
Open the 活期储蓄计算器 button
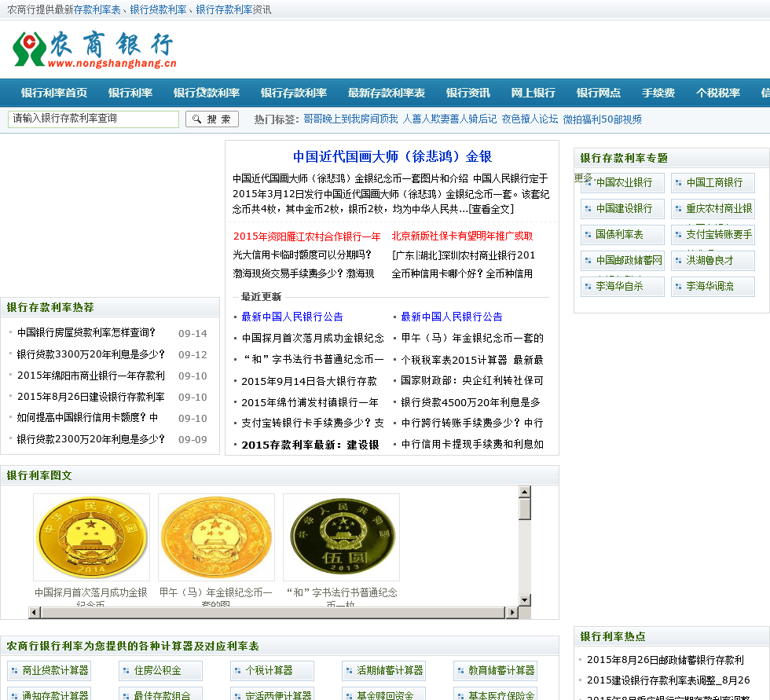[x=383, y=671]
